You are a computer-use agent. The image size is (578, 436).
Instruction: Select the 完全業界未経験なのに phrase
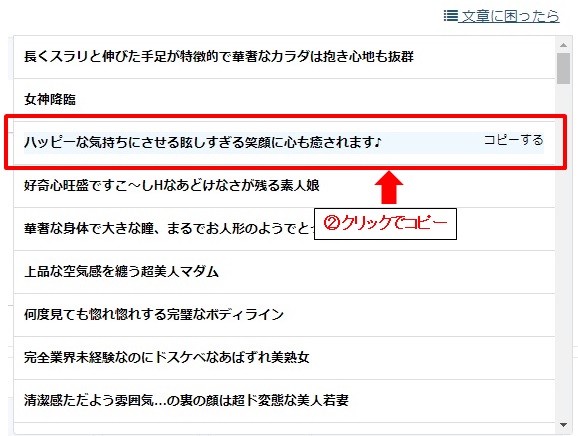coord(284,357)
